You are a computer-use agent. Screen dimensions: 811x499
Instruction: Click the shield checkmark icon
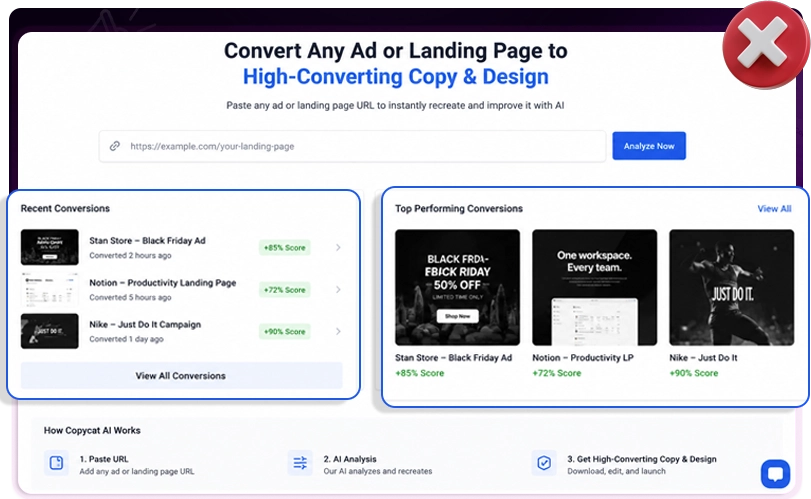(544, 462)
